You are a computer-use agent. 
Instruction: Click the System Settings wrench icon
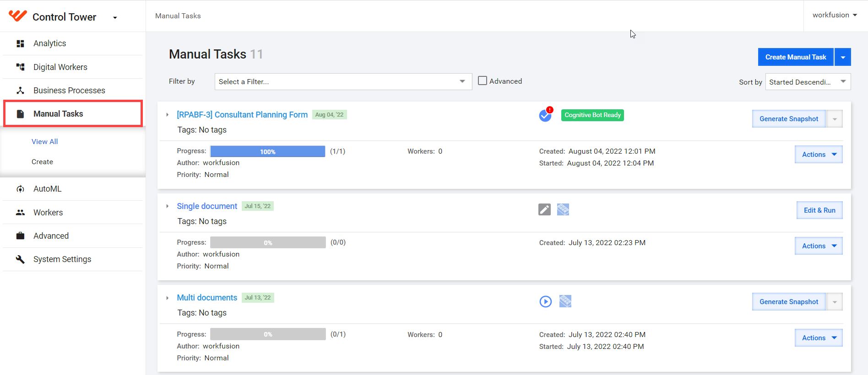20,259
